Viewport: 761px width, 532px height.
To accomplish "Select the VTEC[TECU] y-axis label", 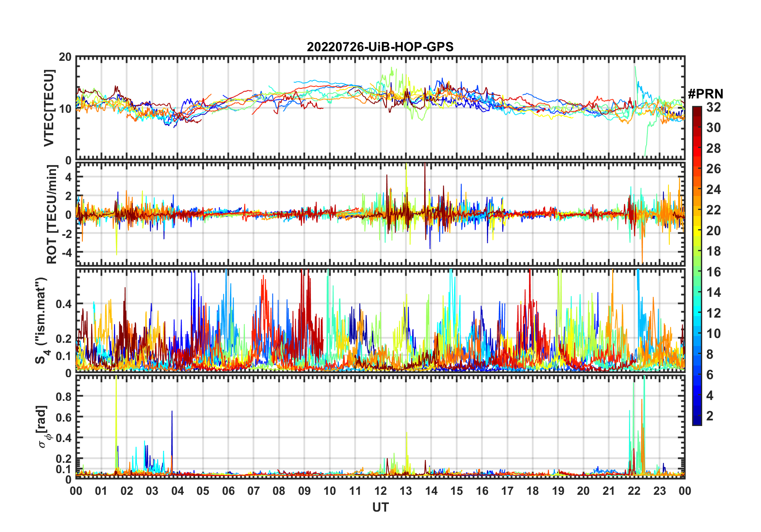I will 49,108.
